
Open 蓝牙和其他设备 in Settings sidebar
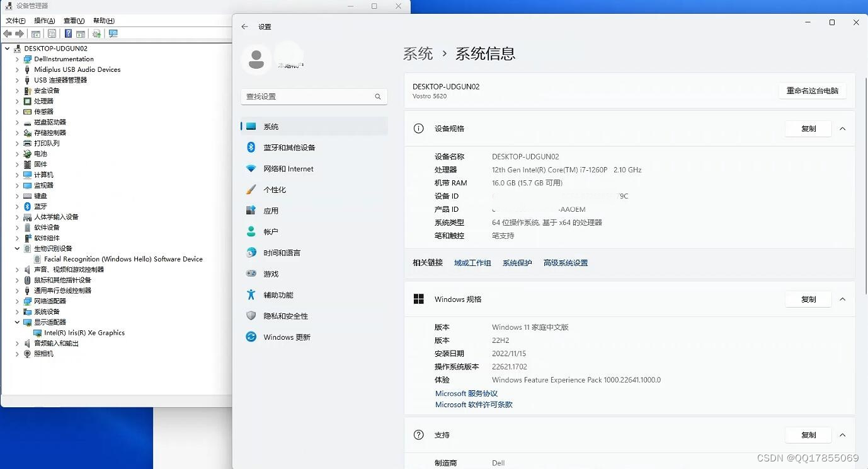point(314,148)
